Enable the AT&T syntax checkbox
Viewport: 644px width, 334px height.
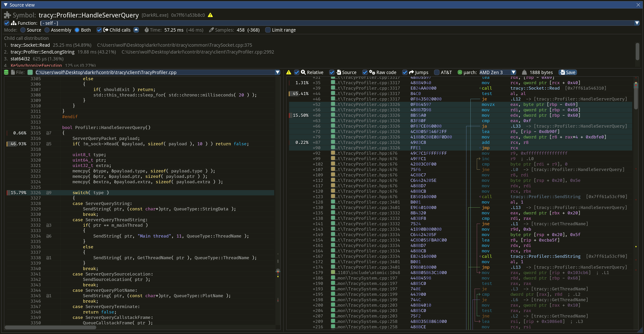pos(436,72)
